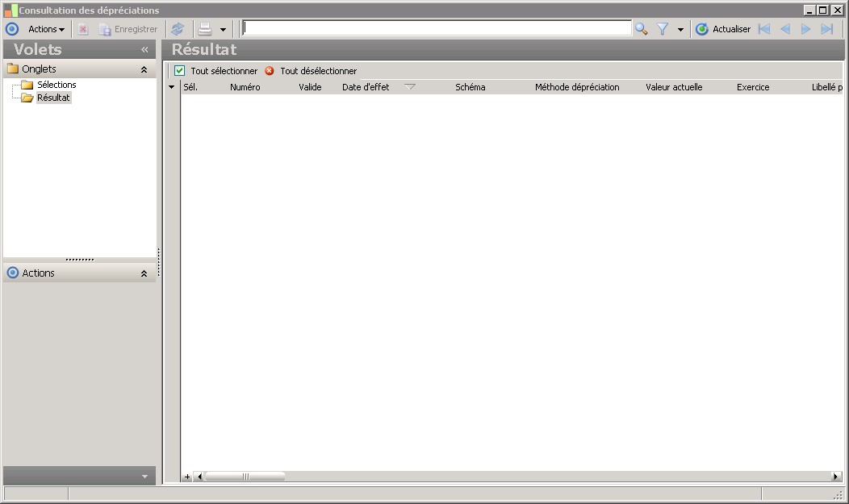Go to previous record arrow

point(785,29)
